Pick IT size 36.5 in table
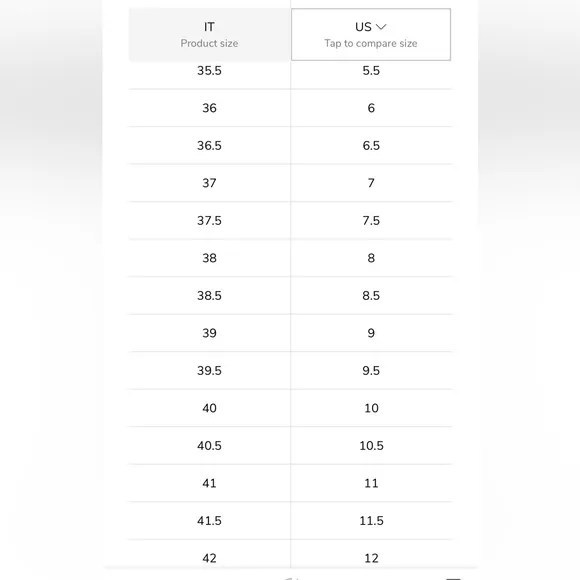580x580 pixels. (209, 146)
